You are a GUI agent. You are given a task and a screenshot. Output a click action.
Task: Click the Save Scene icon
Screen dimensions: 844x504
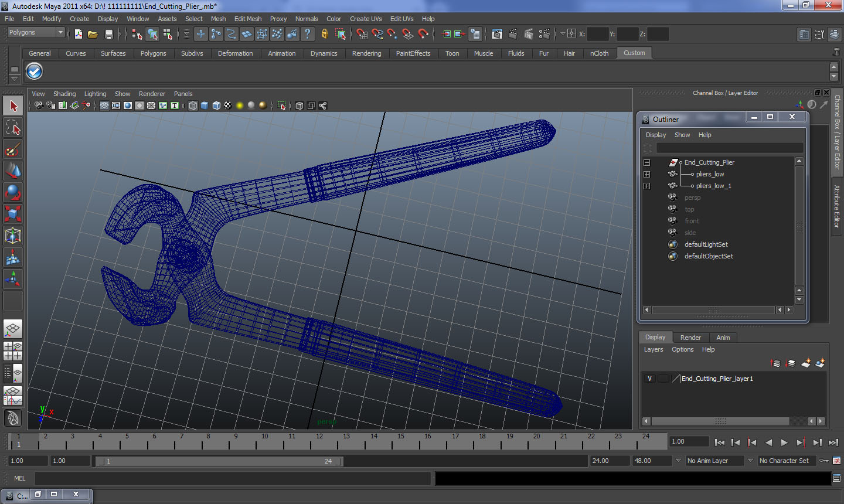(108, 34)
